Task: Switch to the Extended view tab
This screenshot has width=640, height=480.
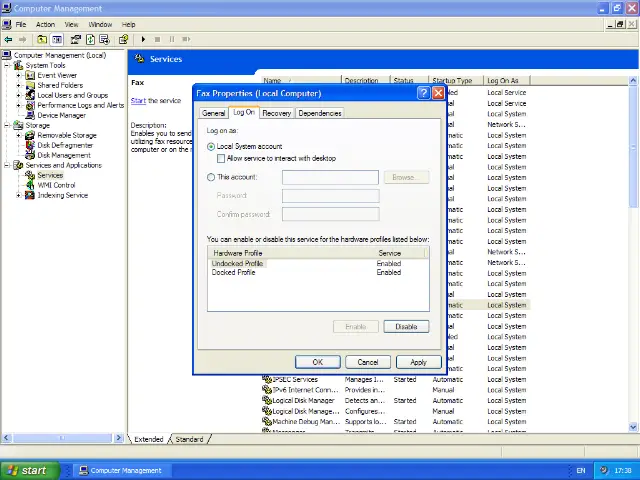Action: point(149,439)
